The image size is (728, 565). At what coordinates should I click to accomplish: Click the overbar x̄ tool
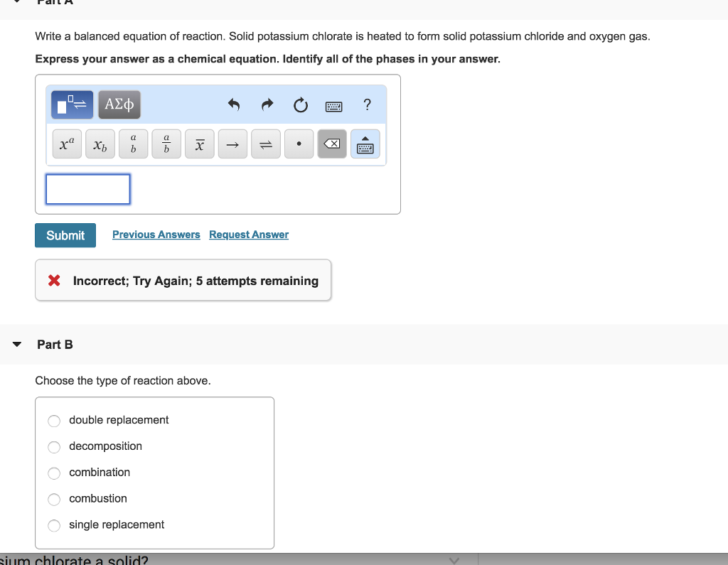(x=199, y=144)
